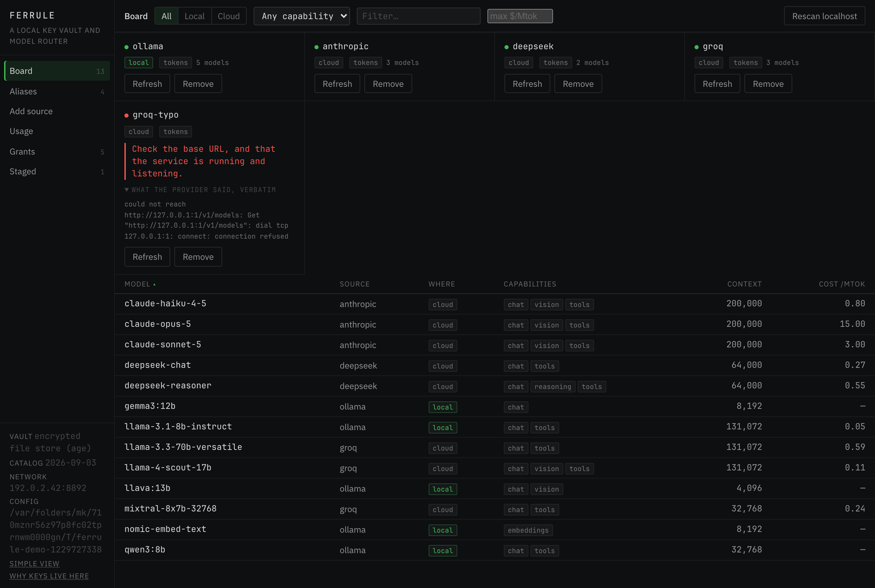Open Board in the sidebar
This screenshot has height=588, width=875.
(x=57, y=71)
